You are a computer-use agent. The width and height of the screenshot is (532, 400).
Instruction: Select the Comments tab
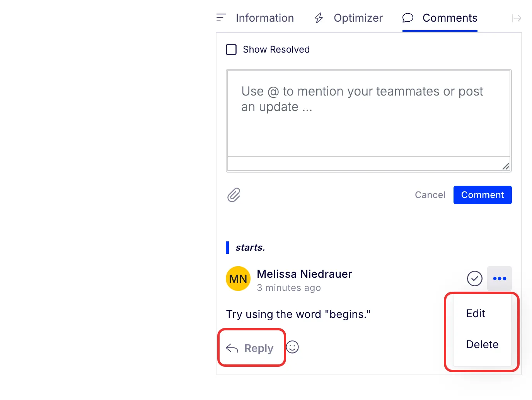pos(440,18)
